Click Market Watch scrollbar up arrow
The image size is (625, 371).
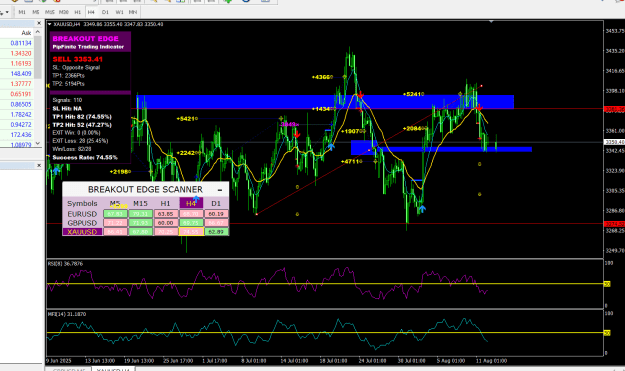[38, 32]
